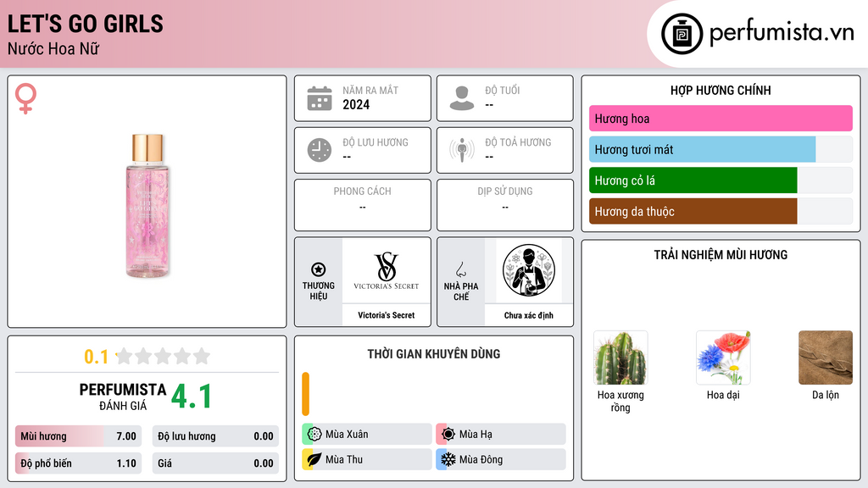Click the Thời gian khuyên dùng heading
Screen dimensions: 868x488
coord(434,354)
